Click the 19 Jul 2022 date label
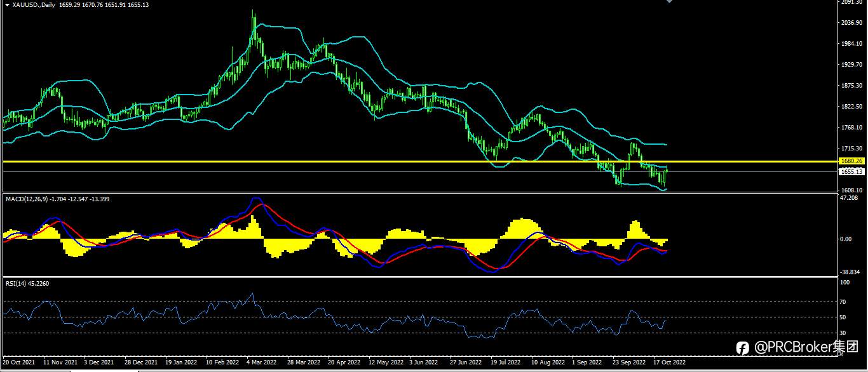This screenshot has height=372, width=868. point(506,362)
